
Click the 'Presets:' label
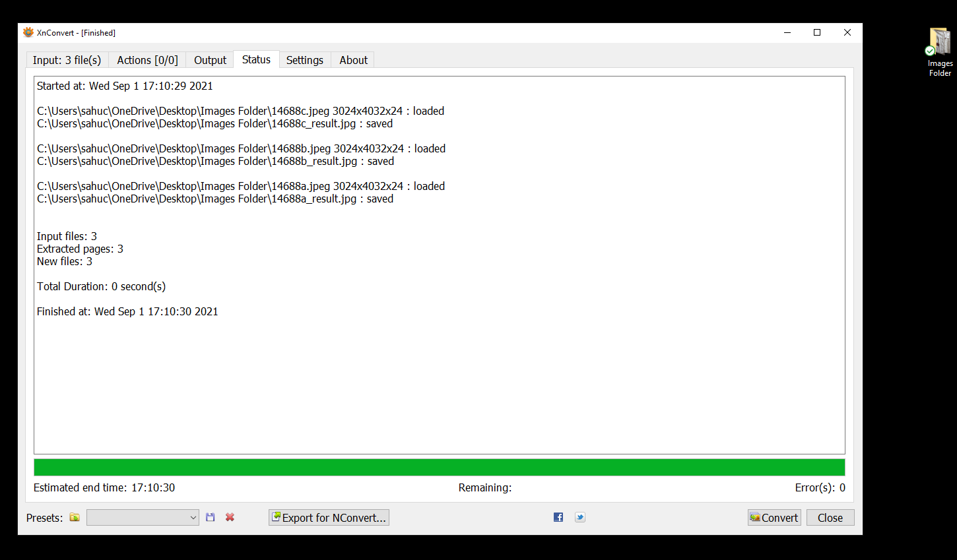[44, 518]
